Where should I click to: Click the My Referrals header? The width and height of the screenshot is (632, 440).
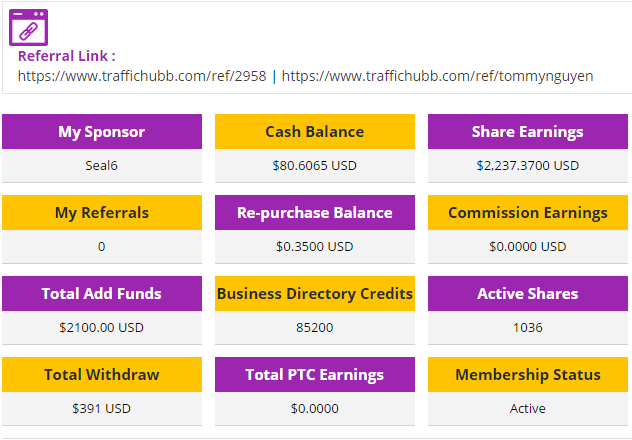[102, 213]
